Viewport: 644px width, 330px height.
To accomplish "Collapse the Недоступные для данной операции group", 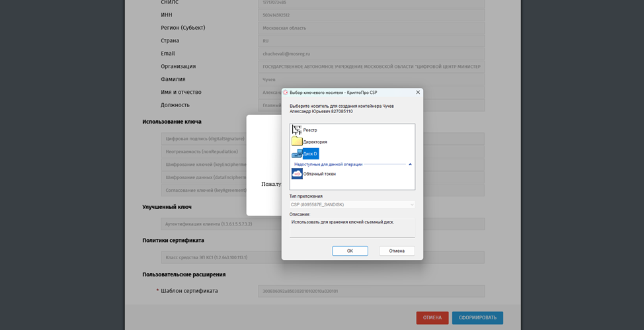I will (x=410, y=164).
